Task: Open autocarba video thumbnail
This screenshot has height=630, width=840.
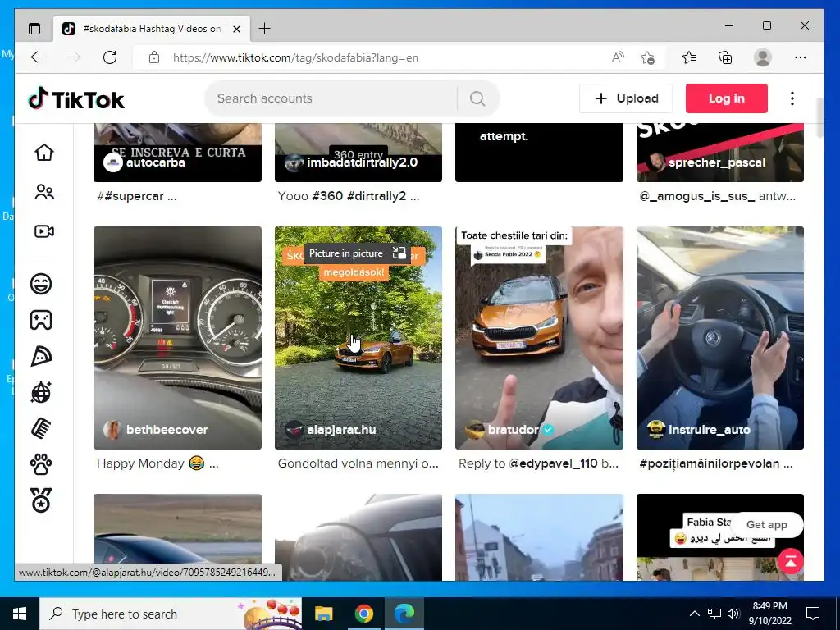Action: pos(177,153)
